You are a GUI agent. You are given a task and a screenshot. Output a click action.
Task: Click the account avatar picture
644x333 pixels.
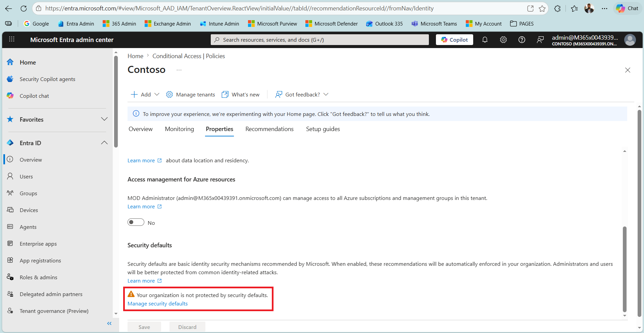(630, 40)
